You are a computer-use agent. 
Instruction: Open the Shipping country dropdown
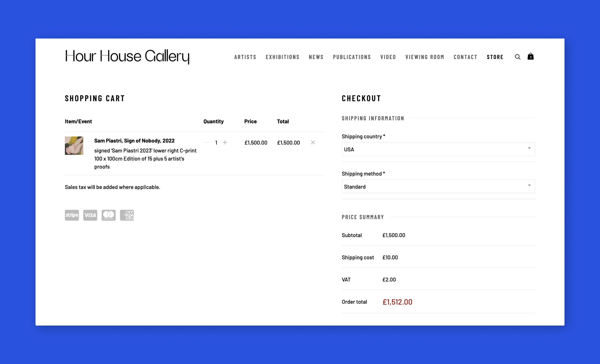(438, 149)
